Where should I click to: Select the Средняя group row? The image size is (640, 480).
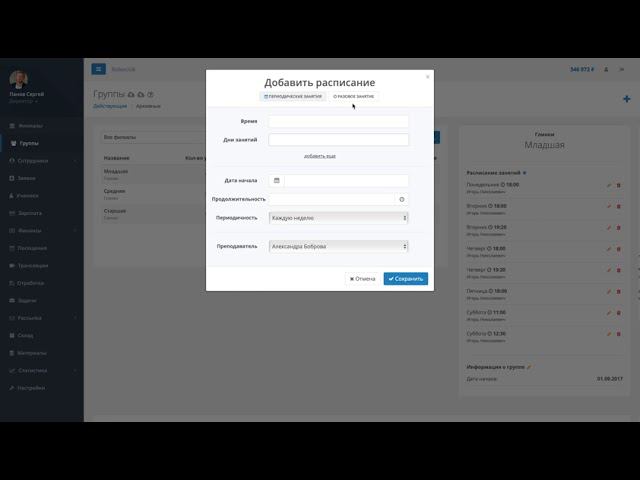click(153, 194)
